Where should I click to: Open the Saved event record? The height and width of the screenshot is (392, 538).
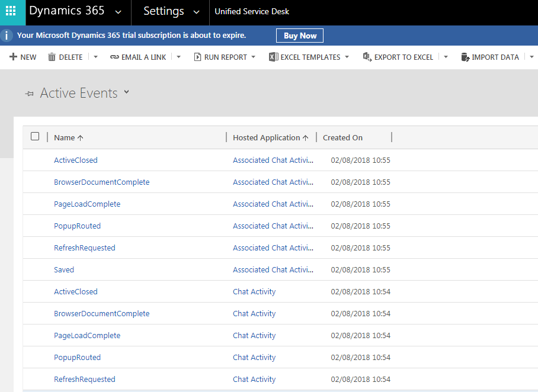(x=64, y=270)
